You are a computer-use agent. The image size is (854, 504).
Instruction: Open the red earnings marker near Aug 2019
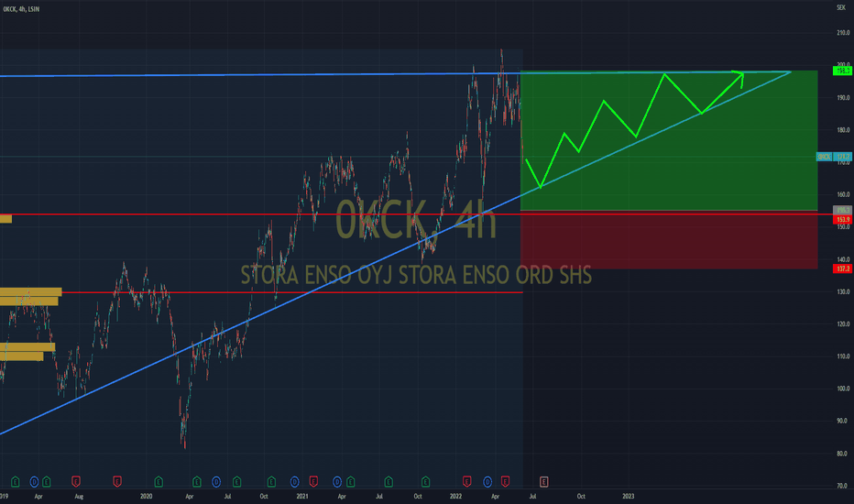[x=76, y=482]
